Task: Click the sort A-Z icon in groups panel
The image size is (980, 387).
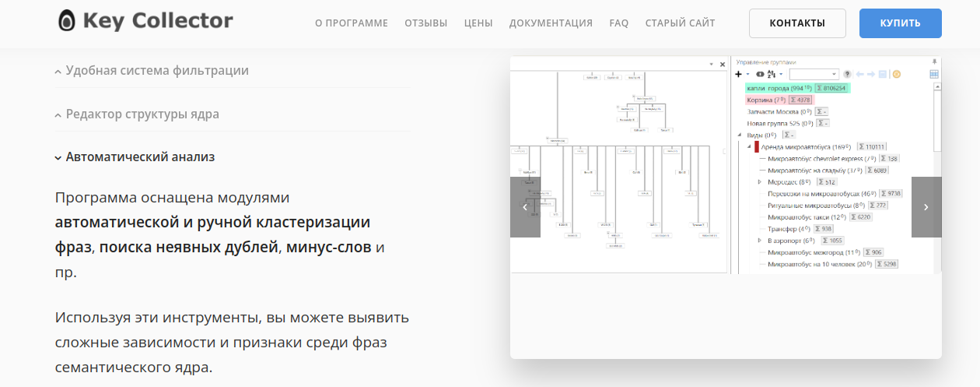Action: coord(772,74)
